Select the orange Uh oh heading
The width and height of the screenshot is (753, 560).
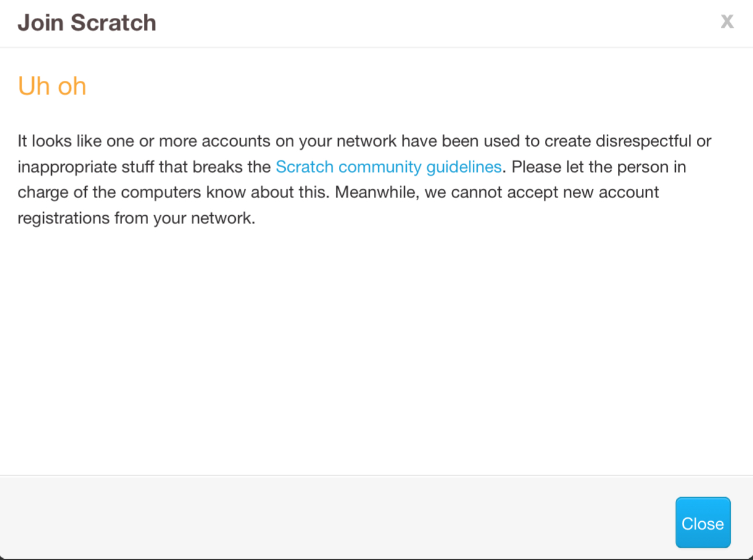click(52, 86)
